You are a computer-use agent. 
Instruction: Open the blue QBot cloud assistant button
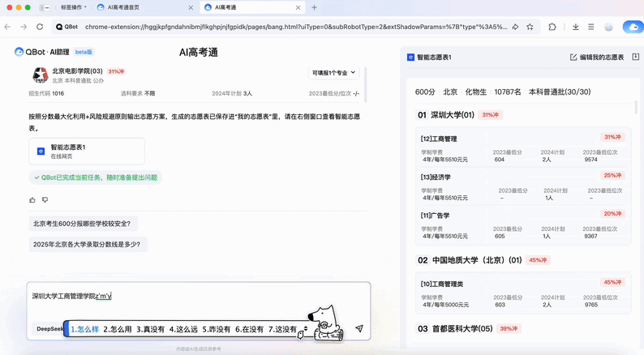coord(633,27)
